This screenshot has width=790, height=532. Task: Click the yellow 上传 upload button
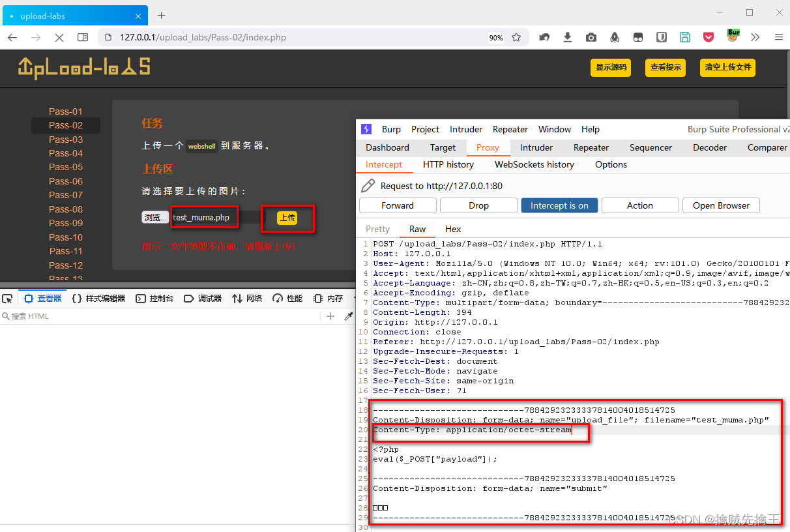point(287,218)
